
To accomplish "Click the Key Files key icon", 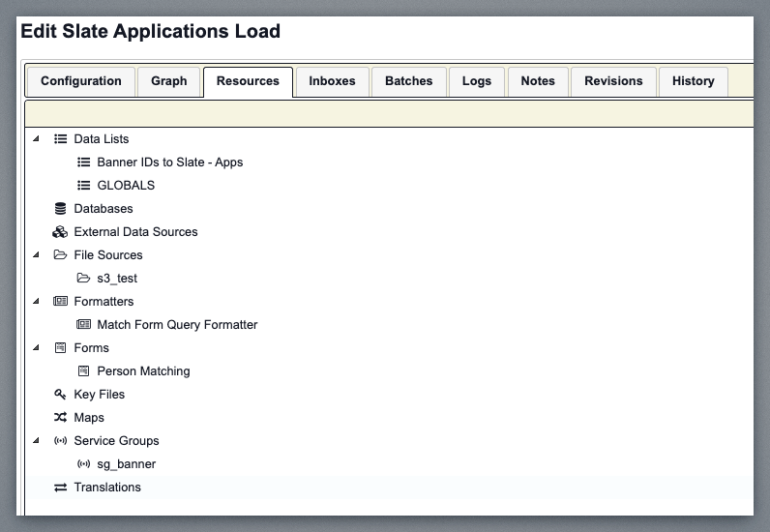I will coord(60,395).
